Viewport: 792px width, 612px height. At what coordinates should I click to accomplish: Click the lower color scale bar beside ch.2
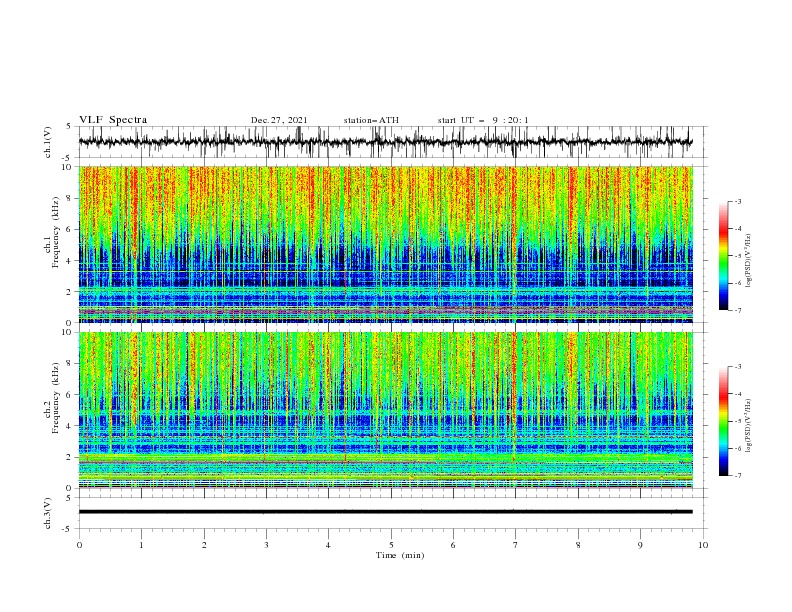click(x=723, y=421)
